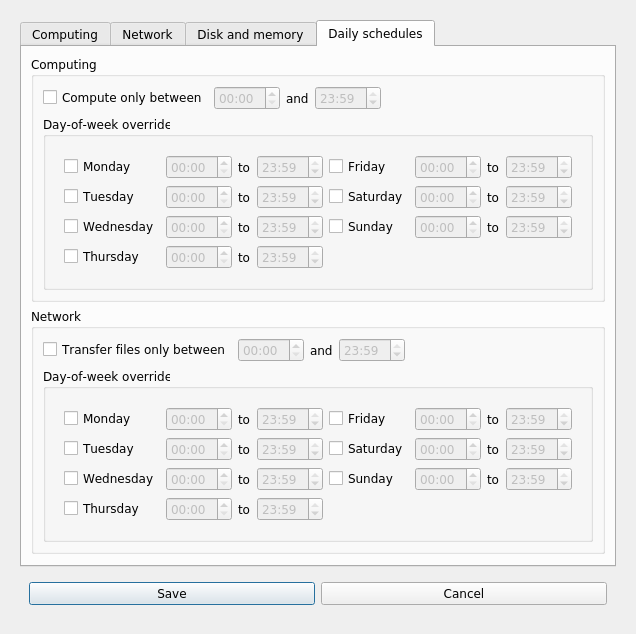Check Sunday under Network overrides
This screenshot has height=634, width=636.
[x=336, y=479]
